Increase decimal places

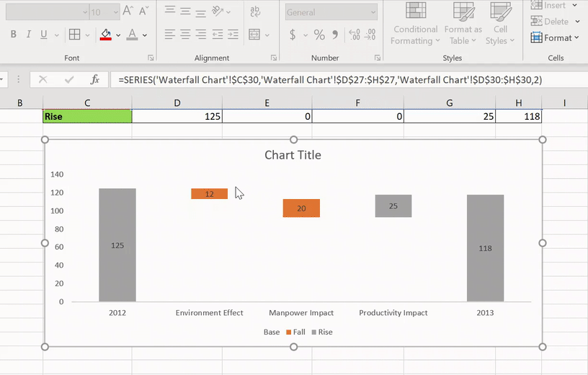click(x=355, y=35)
